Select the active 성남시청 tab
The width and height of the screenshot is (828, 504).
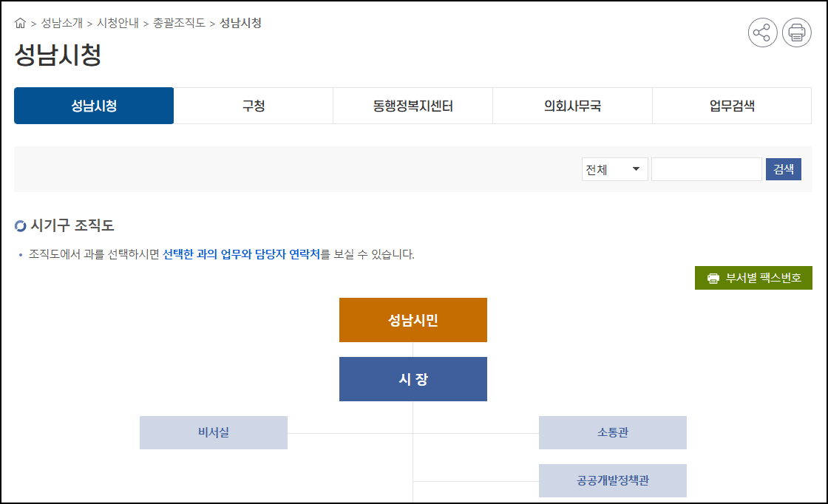(x=93, y=106)
